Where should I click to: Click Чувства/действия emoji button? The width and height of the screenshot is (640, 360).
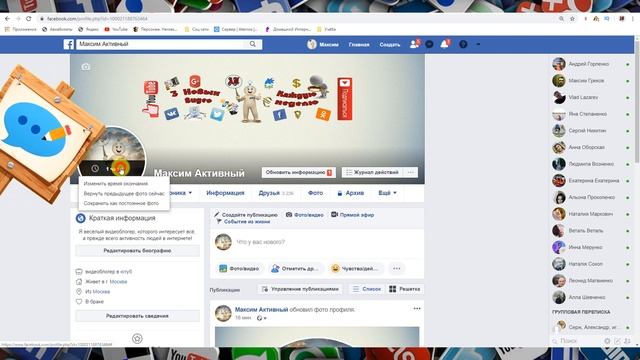point(355,269)
